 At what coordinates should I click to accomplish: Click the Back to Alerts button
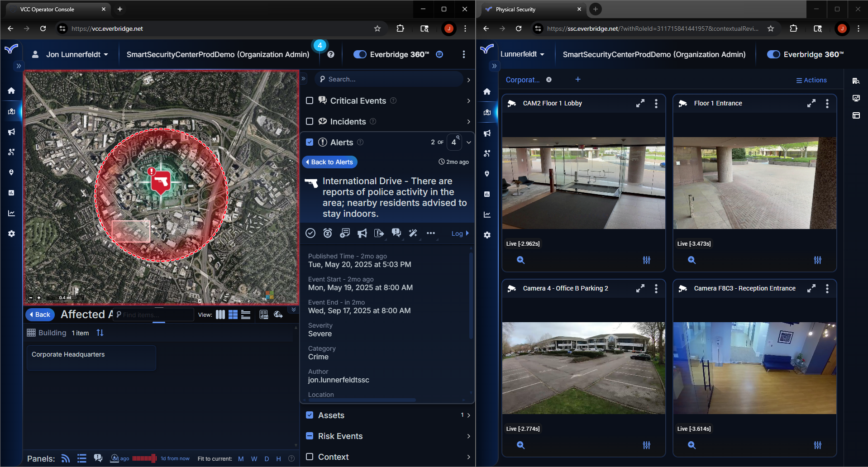329,162
